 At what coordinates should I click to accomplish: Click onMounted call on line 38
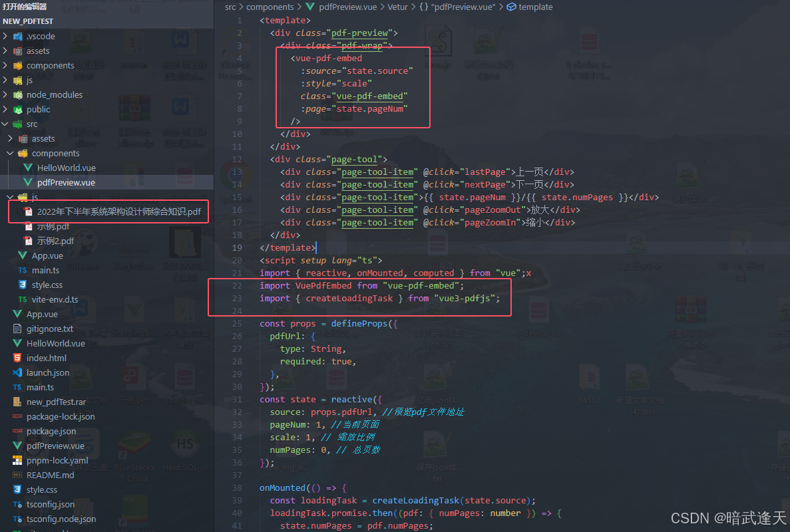283,487
